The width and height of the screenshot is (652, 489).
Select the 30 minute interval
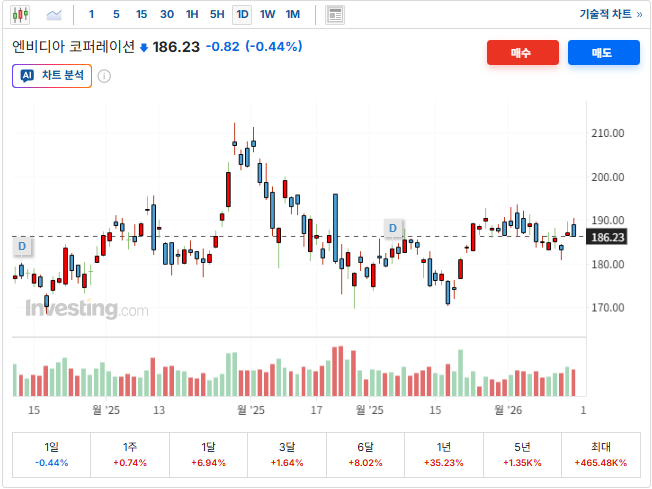point(167,15)
